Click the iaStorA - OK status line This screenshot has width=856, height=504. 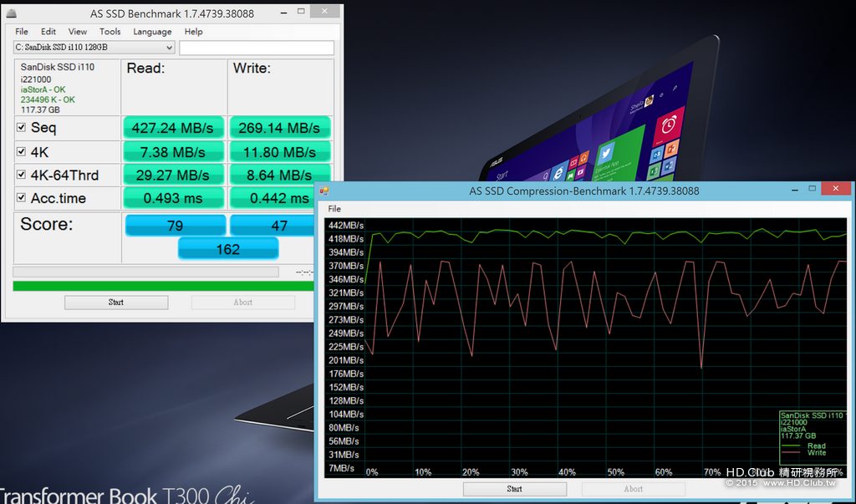pos(43,89)
